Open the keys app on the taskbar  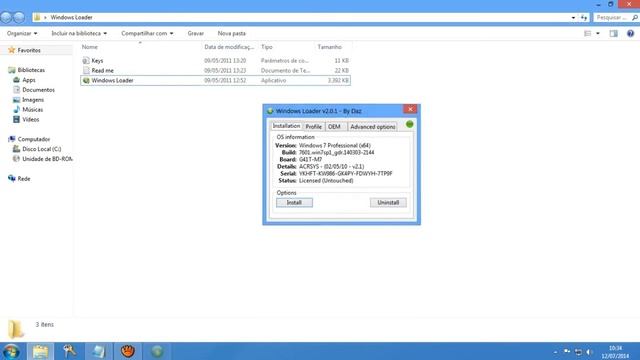point(69,351)
